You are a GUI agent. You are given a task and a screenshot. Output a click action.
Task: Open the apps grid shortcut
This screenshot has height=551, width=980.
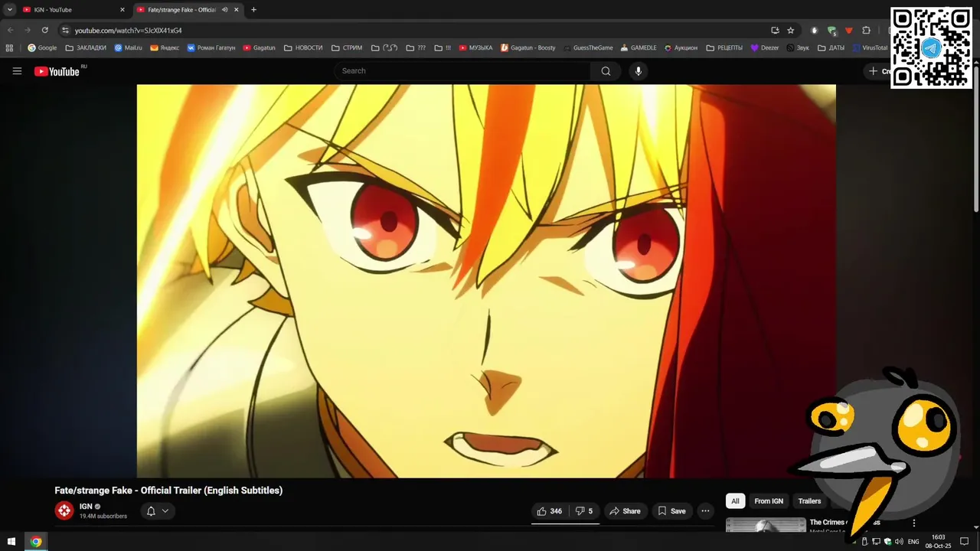pyautogui.click(x=9, y=47)
